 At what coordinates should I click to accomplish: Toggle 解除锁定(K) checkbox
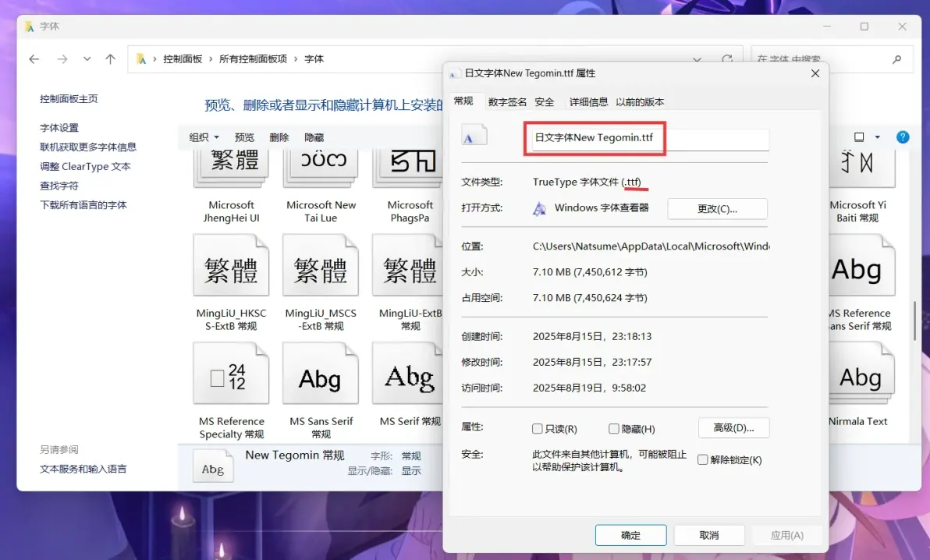(x=703, y=459)
